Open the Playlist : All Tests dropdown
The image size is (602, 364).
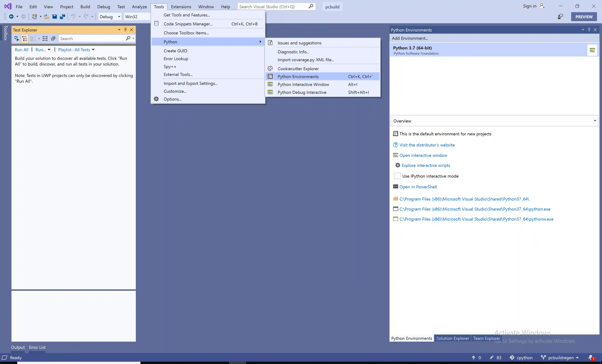tap(76, 50)
